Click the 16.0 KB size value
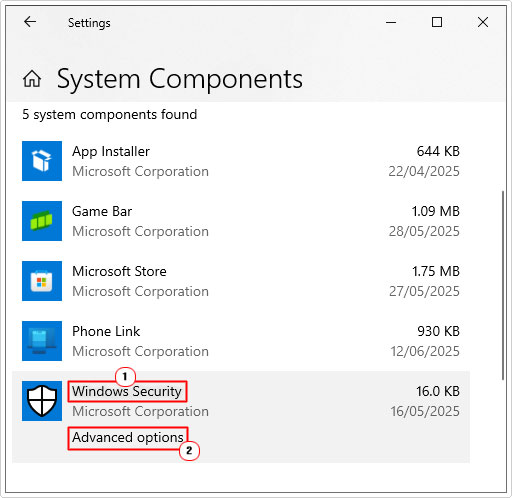 438,391
